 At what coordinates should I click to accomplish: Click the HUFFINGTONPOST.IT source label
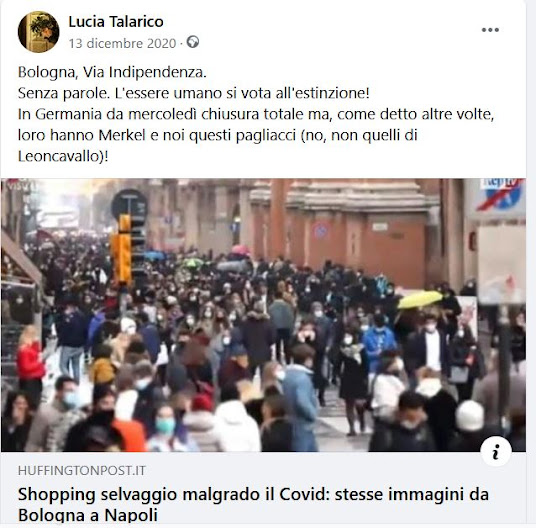(x=82, y=471)
